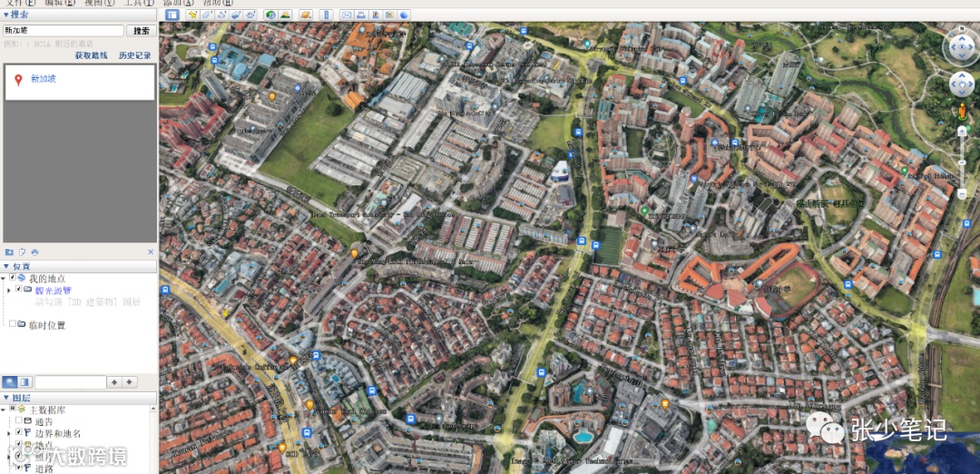The image size is (980, 474).
Task: Toggle the 道路 layer checkbox
Action: click(19, 467)
